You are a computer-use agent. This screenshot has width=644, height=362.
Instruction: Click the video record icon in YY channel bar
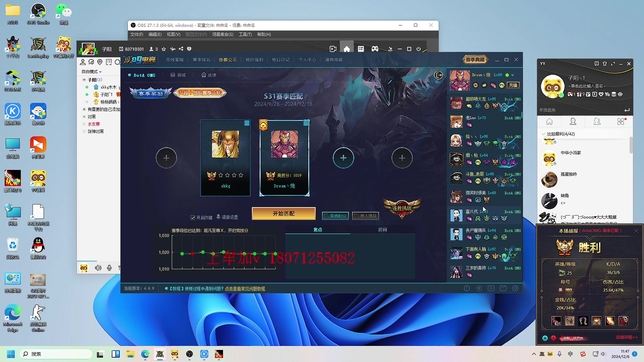pyautogui.click(x=333, y=49)
